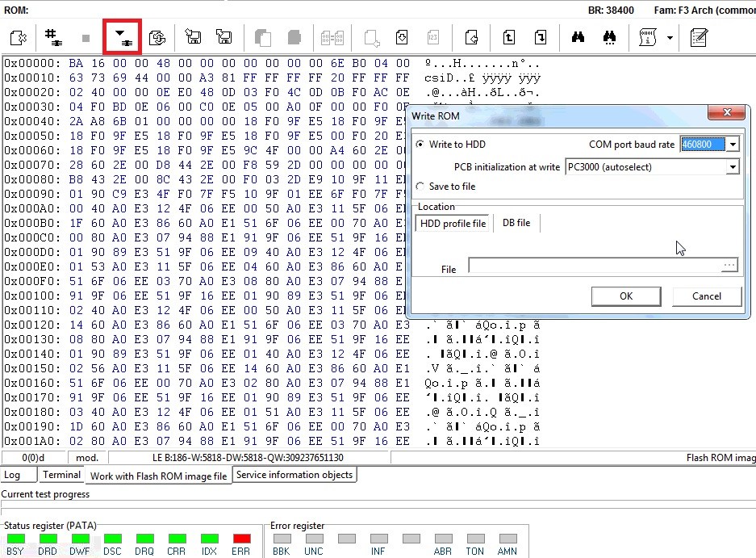Select the Write to HDD radio button
This screenshot has height=558, width=756.
(x=420, y=145)
